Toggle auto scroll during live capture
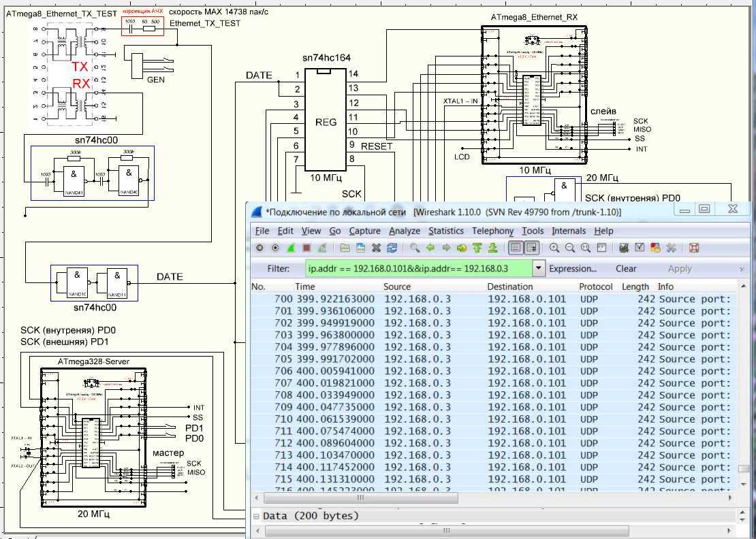Viewport: 756px width, 539px height. [531, 248]
